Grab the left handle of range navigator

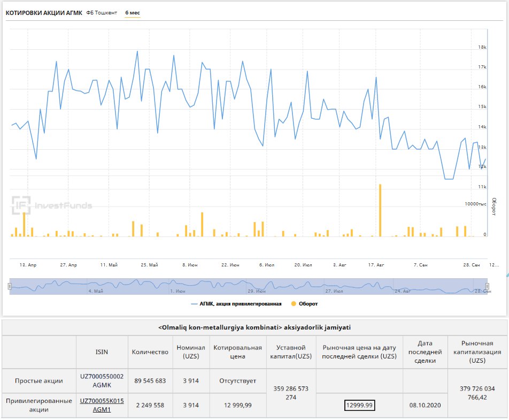(10, 286)
